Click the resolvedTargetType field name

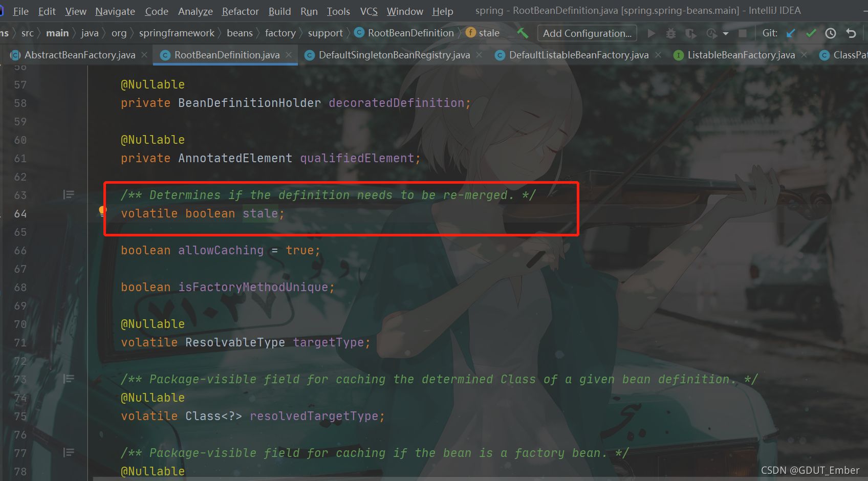314,416
